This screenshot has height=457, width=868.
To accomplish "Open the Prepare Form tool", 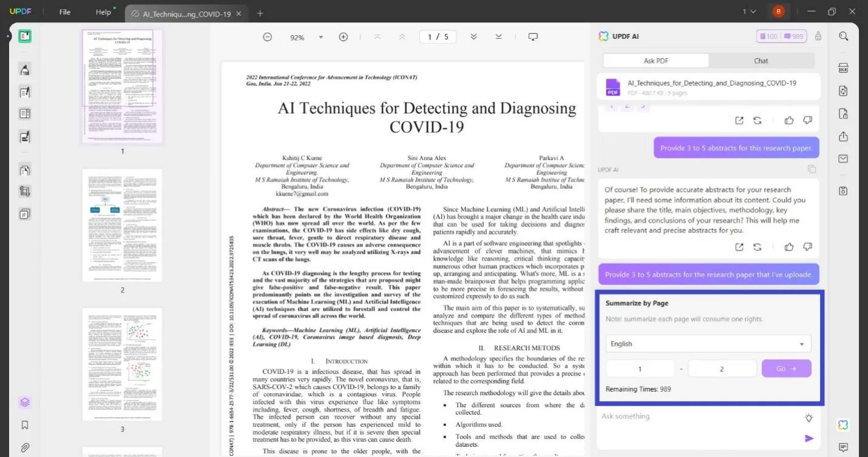I will [25, 114].
